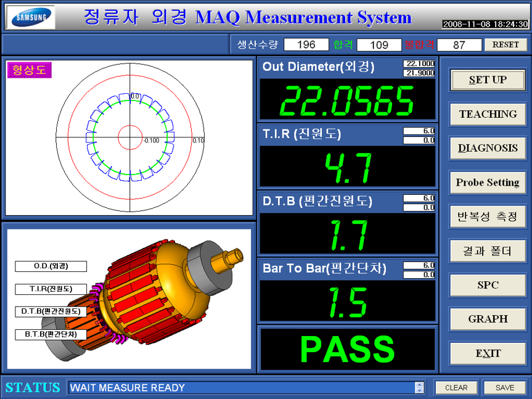This screenshot has height=399, width=532.
Task: Open the SPC view
Action: [x=488, y=285]
